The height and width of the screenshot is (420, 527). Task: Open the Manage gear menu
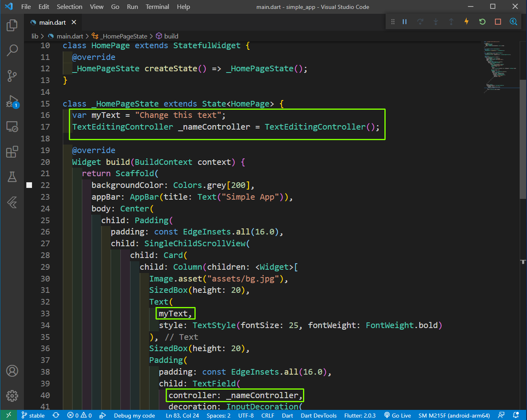12,396
